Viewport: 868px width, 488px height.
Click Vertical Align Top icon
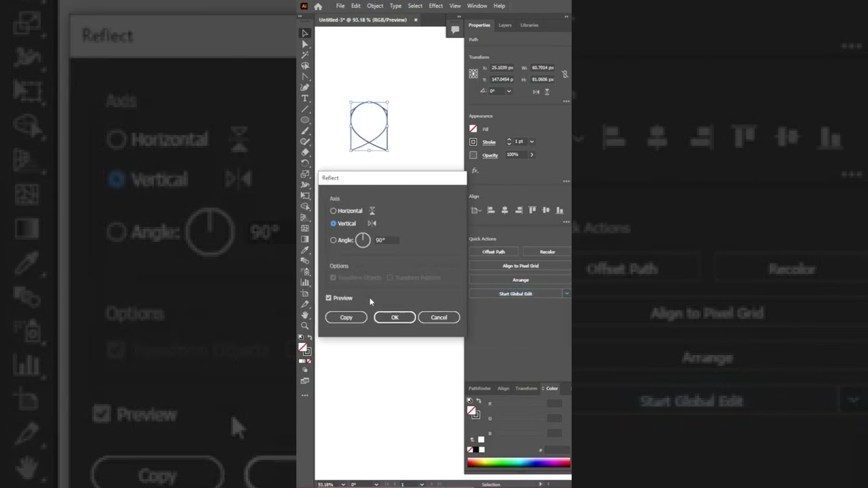(532, 210)
